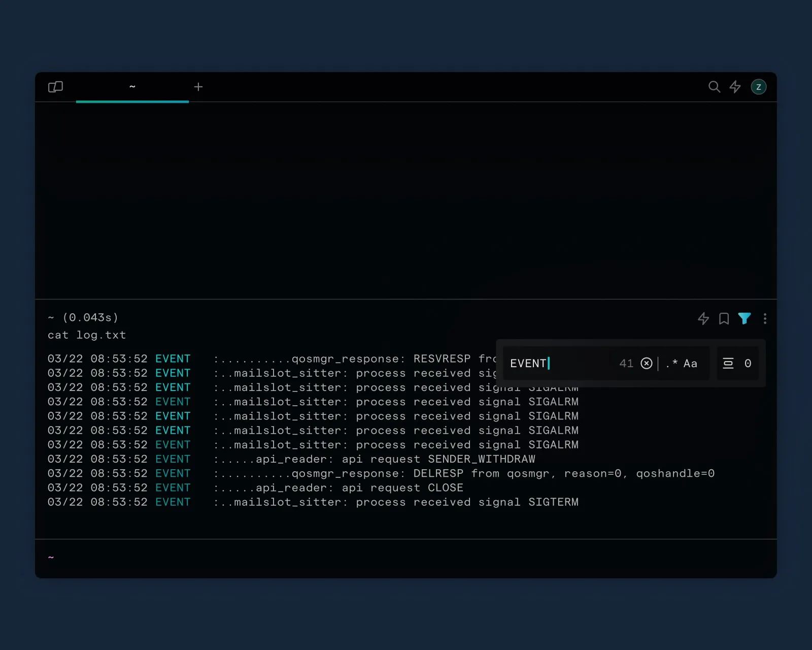The width and height of the screenshot is (812, 650).
Task: Click the cat log.txt command text
Action: [87, 335]
